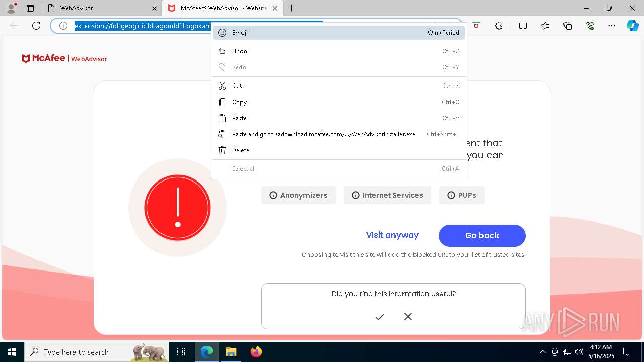Click the Internet Services category tag

point(387,195)
